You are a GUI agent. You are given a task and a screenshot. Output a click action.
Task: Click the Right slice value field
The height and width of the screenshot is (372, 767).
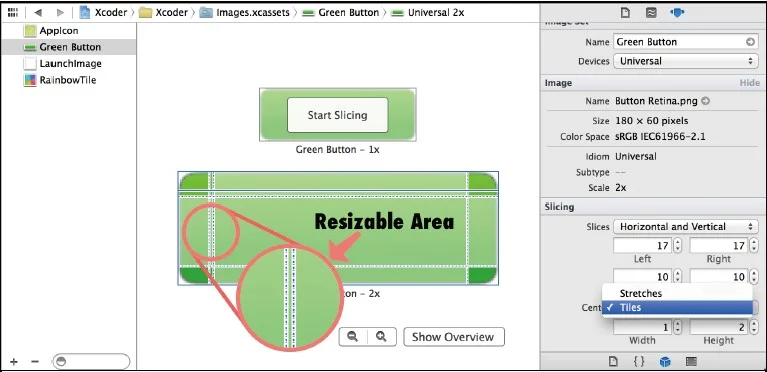[718, 245]
